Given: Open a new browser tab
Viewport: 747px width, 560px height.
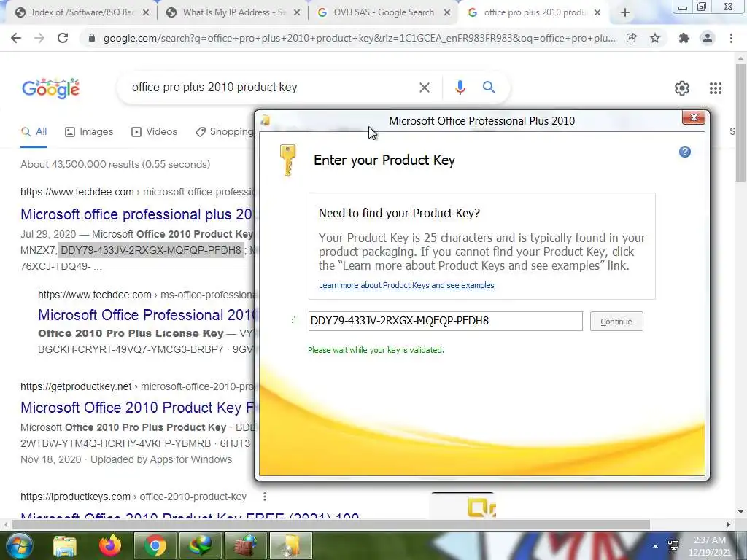Looking at the screenshot, I should pos(625,13).
